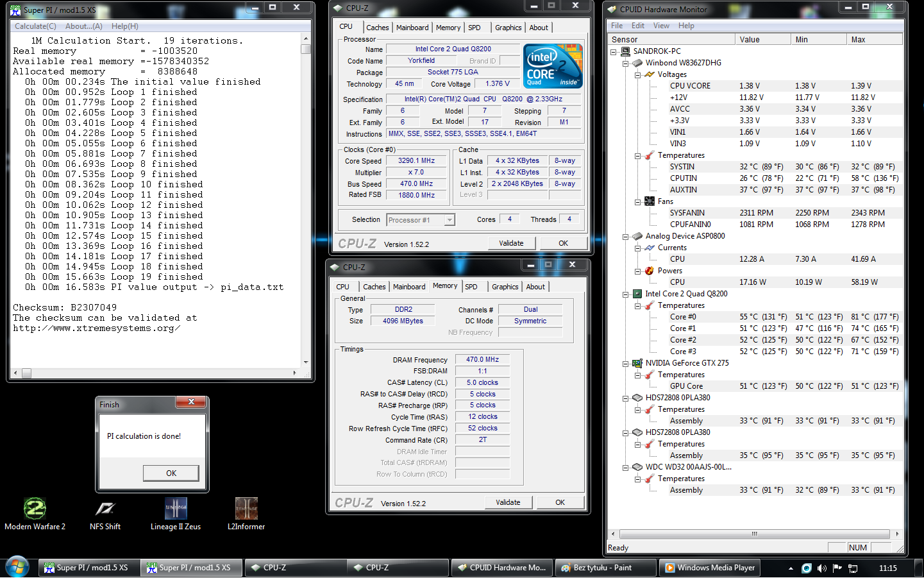Click the Intel Core 2 Quad logo
The image size is (924, 578).
point(553,66)
